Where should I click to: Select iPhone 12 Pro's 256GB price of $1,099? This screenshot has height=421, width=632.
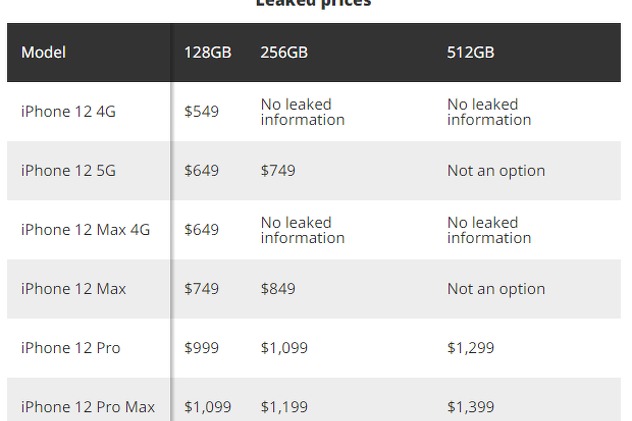[x=284, y=348]
